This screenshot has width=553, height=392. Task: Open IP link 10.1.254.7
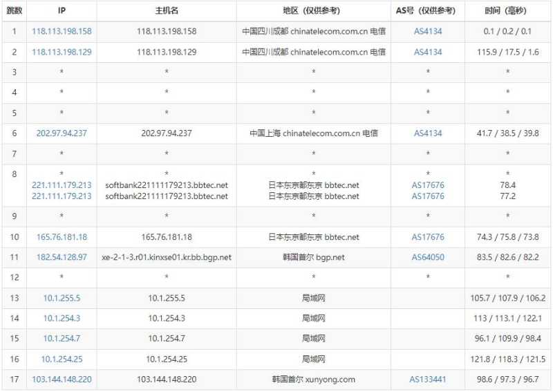62,338
